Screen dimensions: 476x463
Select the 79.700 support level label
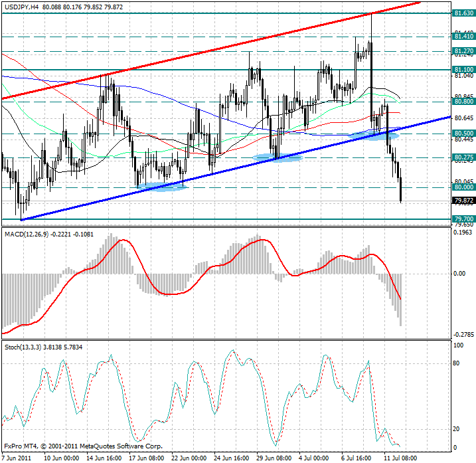pyautogui.click(x=463, y=219)
